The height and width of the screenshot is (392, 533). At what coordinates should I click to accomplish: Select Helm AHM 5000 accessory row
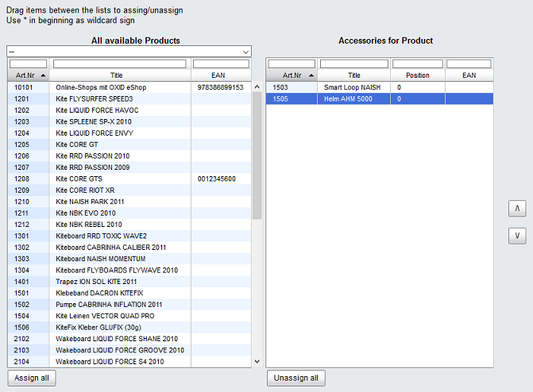pos(380,99)
